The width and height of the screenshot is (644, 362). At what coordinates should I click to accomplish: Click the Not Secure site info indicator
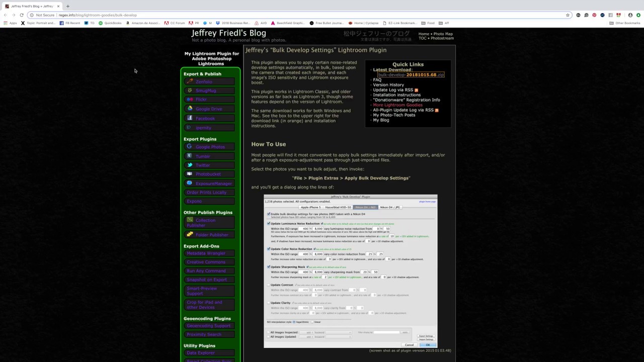click(x=42, y=15)
